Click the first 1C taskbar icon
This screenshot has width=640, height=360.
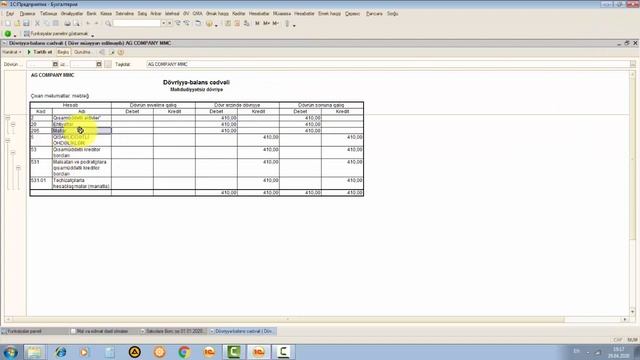pyautogui.click(x=209, y=352)
